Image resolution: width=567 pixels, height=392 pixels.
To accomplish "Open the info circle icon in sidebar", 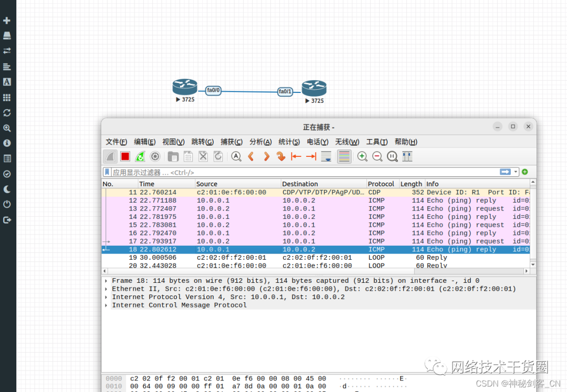I will 7,143.
